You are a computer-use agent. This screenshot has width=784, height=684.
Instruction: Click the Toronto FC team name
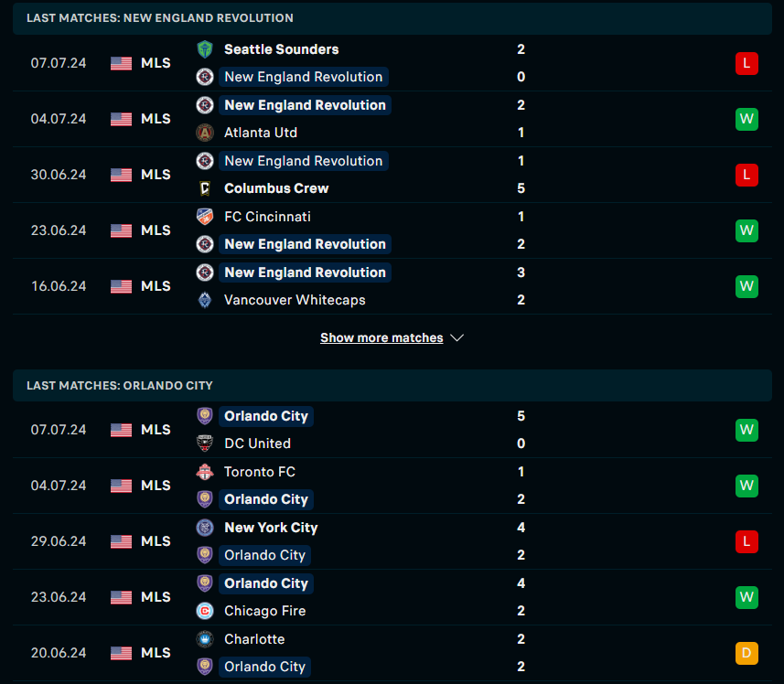point(260,472)
